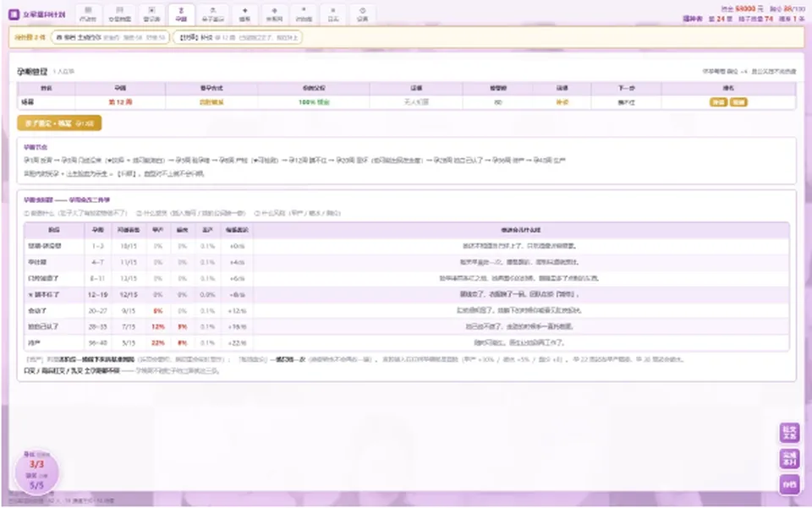Click the round 3/3 and 5/5 status badge
The height and width of the screenshot is (508, 812).
click(36, 471)
